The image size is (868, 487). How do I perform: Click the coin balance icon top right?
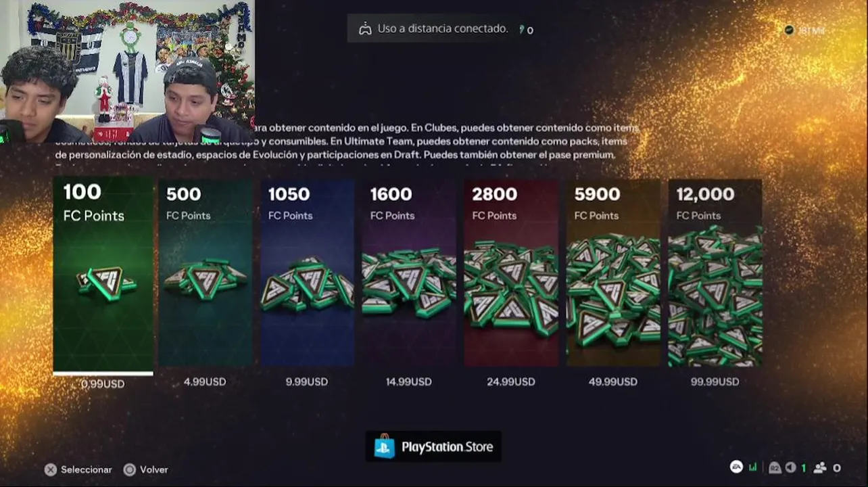pos(789,30)
